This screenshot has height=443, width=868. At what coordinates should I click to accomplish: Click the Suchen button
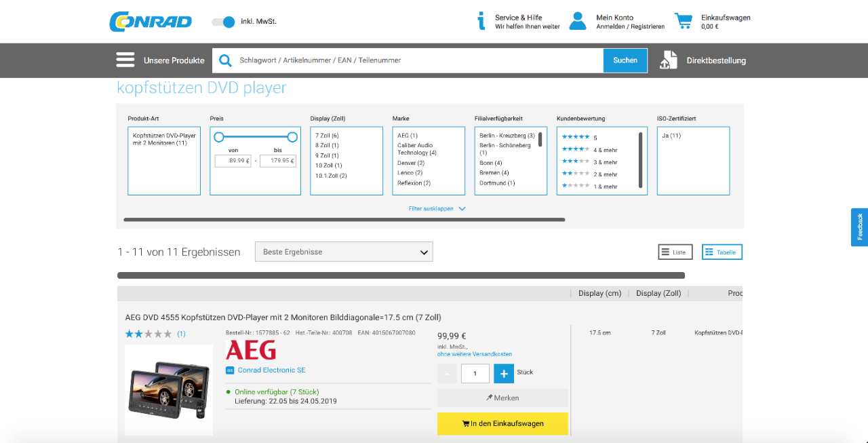[x=625, y=60]
